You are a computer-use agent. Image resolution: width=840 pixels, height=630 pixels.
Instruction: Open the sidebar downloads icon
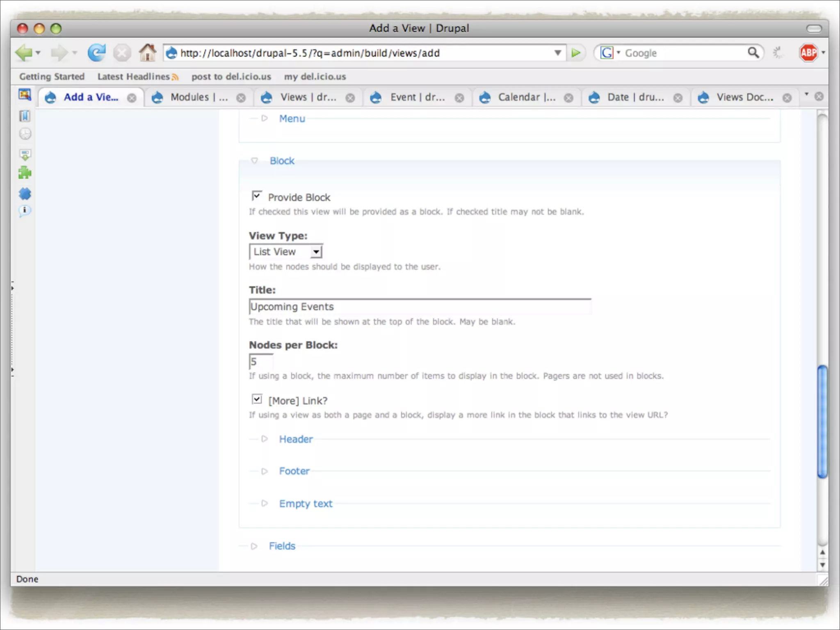25,154
